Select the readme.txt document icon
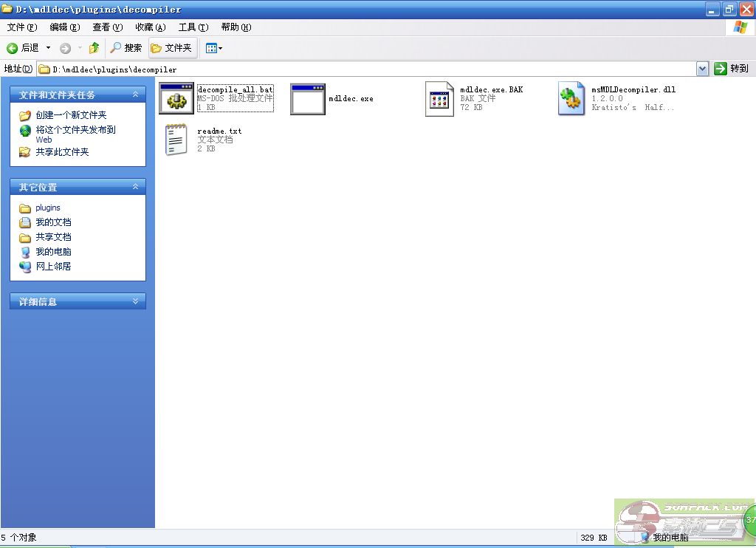The image size is (756, 548). [x=176, y=140]
